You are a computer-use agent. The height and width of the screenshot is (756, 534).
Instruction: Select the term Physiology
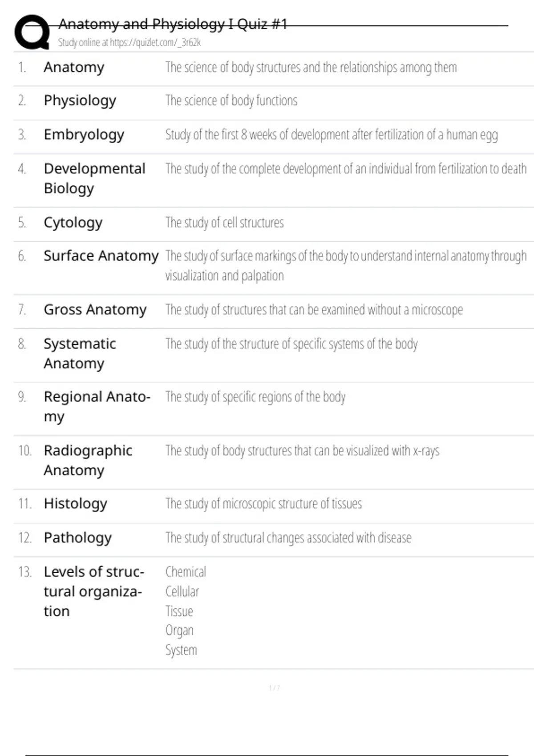(x=80, y=101)
